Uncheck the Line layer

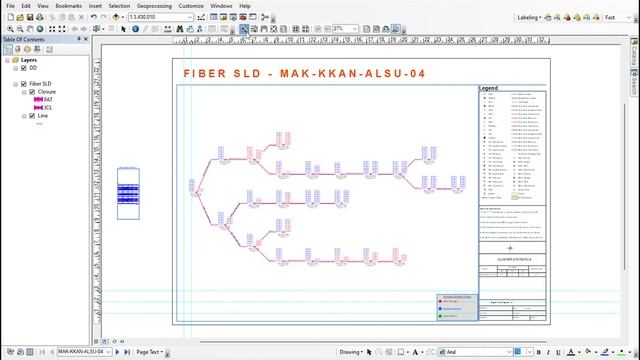click(x=32, y=116)
